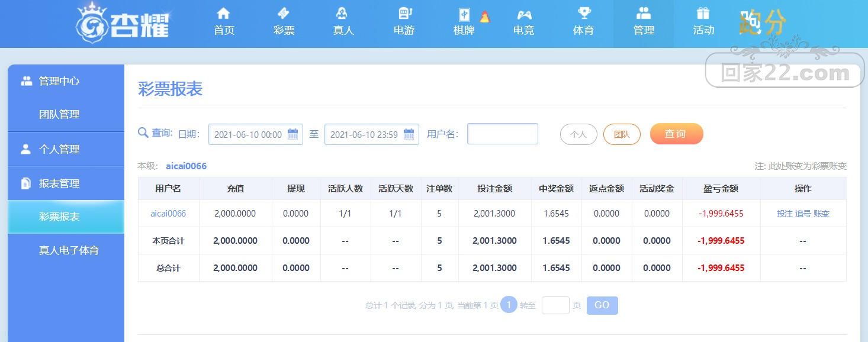Expand the 管理中心 sidebar section

coord(66,81)
